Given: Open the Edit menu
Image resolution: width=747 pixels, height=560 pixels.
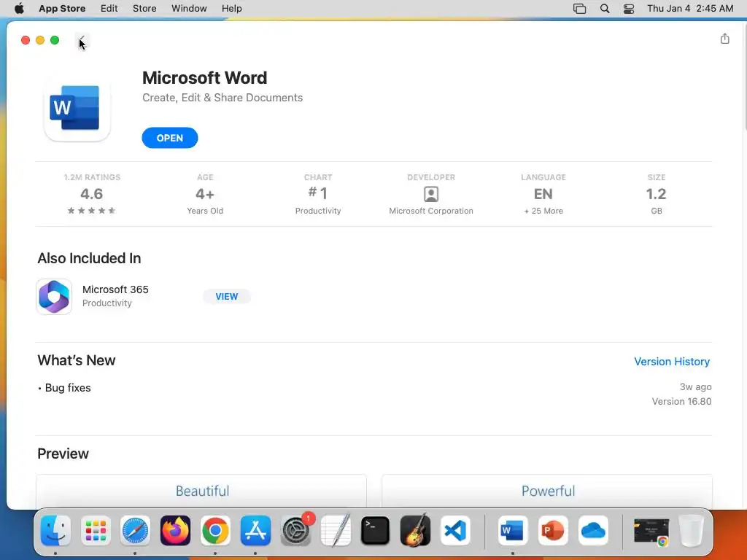Looking at the screenshot, I should click(109, 8).
